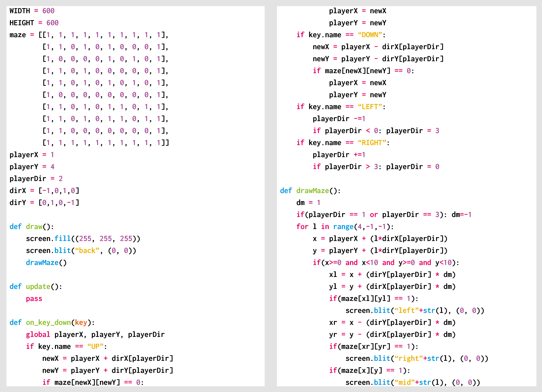Click the 'def on_key_down(key):' line
This screenshot has width=542, height=392.
pyautogui.click(x=52, y=323)
